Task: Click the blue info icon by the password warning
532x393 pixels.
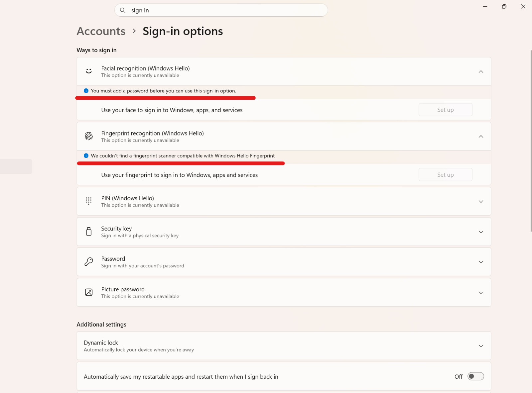Action: pyautogui.click(x=86, y=91)
